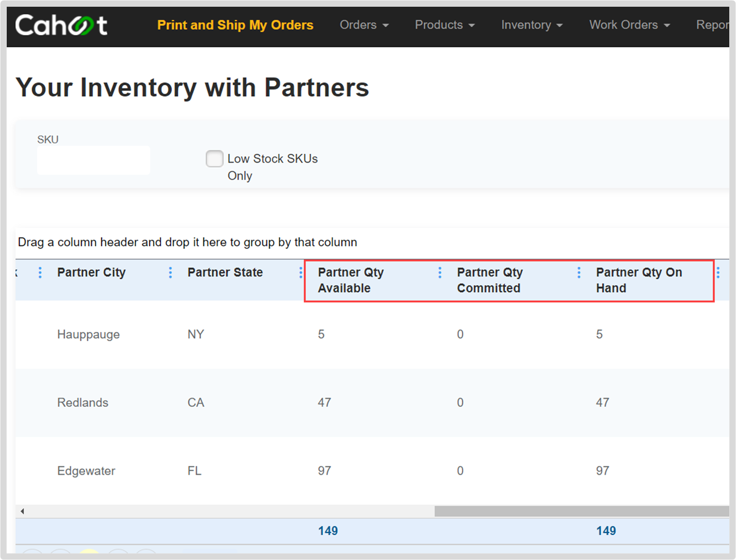Click the horizontal scrollbar left arrow

tap(22, 511)
